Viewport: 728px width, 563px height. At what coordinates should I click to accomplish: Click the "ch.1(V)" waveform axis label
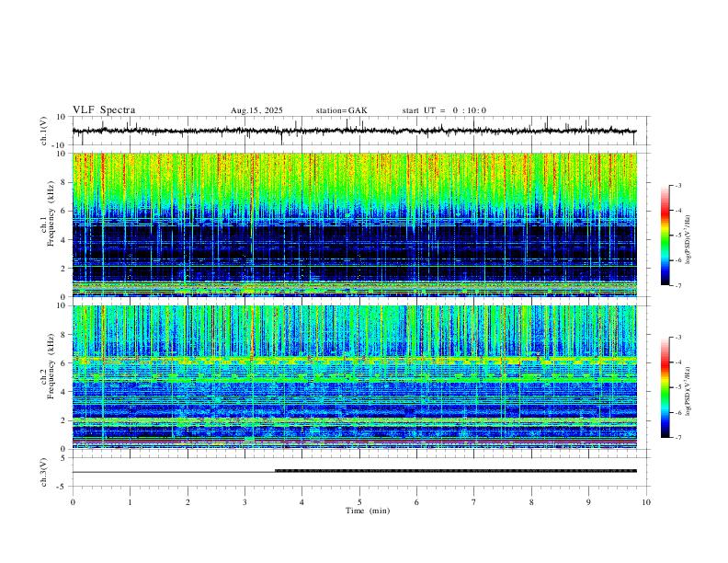point(44,131)
